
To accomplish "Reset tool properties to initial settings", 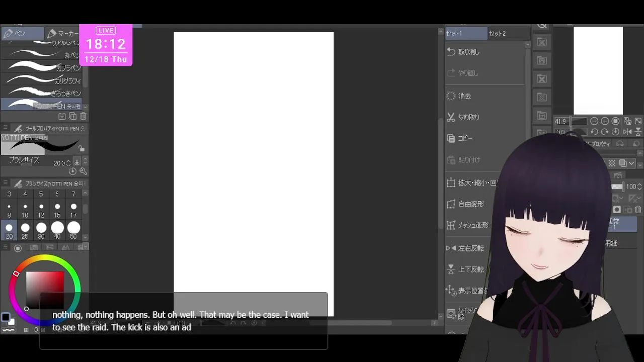I will click(x=73, y=171).
